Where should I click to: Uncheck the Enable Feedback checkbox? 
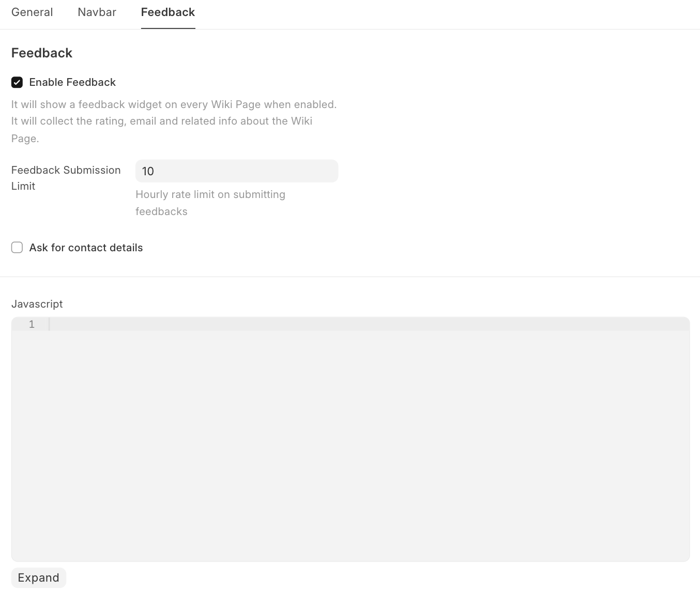pyautogui.click(x=17, y=82)
